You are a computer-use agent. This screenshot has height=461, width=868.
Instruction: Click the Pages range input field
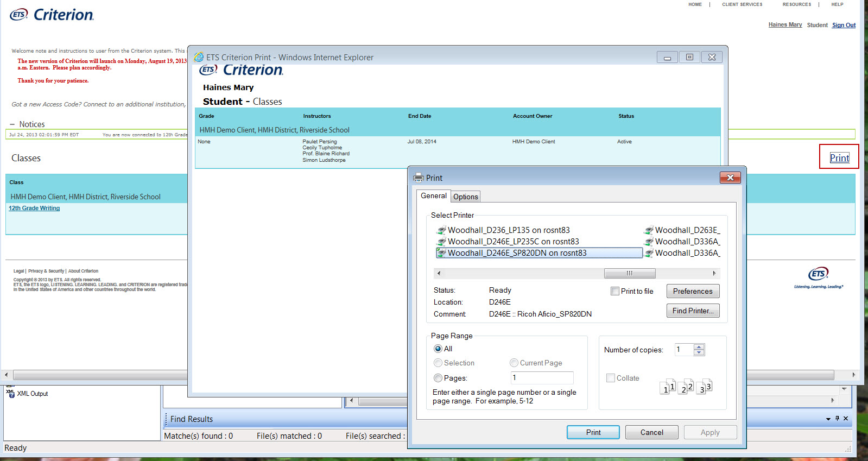pyautogui.click(x=542, y=378)
